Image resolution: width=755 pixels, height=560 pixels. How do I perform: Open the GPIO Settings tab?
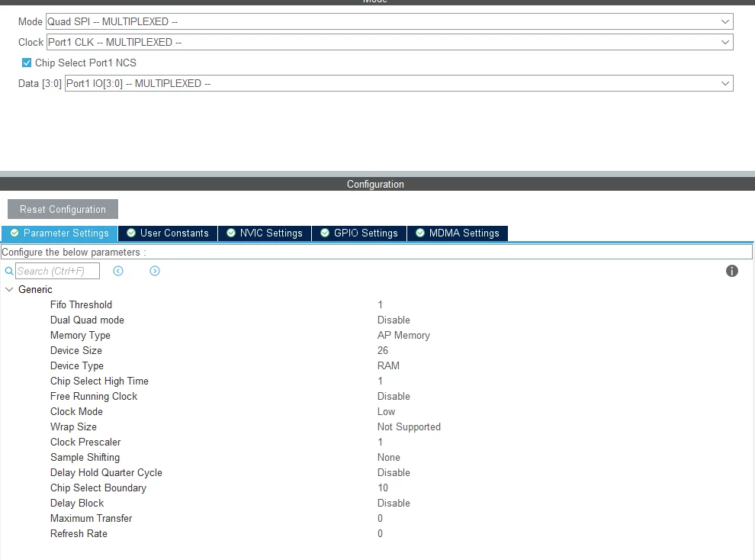[x=359, y=233]
